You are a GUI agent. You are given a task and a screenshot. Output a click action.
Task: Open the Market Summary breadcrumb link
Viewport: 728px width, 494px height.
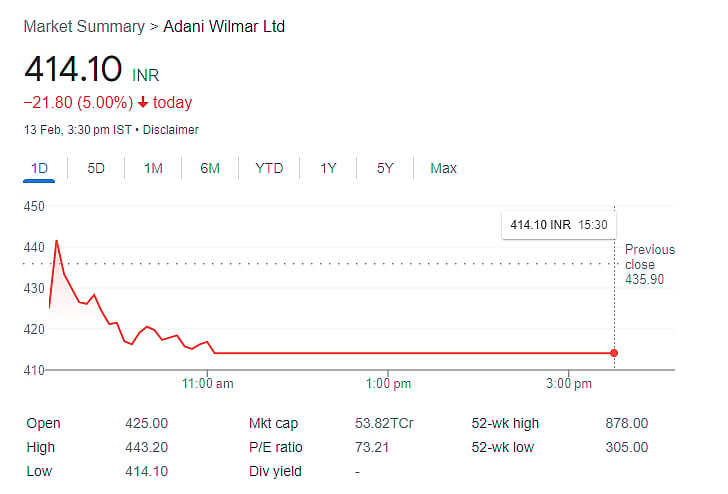click(84, 26)
